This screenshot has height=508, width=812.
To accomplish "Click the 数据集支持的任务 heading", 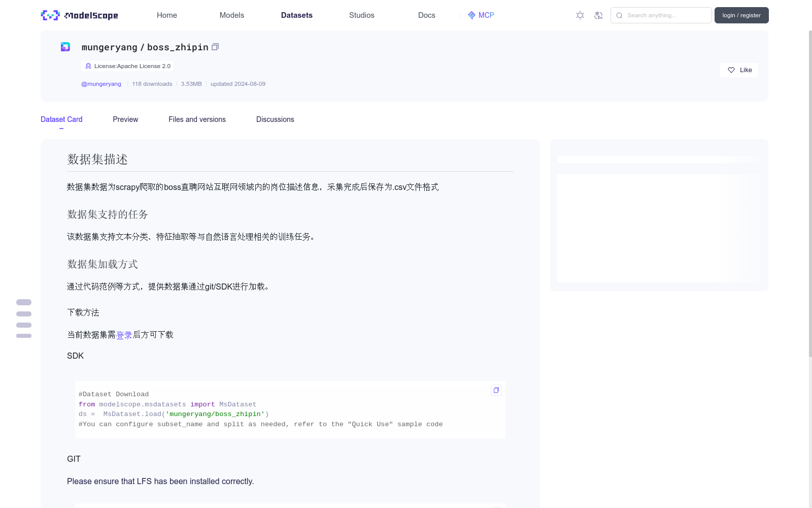I will click(x=108, y=214).
